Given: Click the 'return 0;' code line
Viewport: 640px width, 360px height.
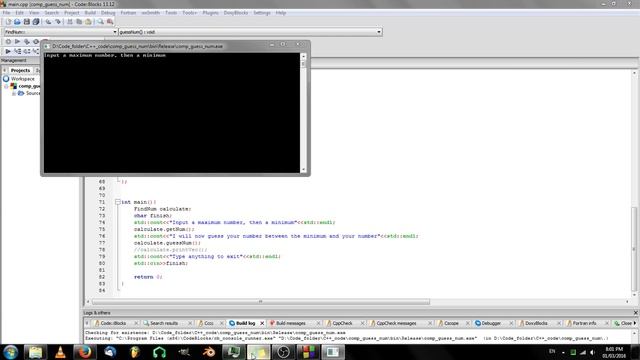Looking at the screenshot, I should coord(148,277).
